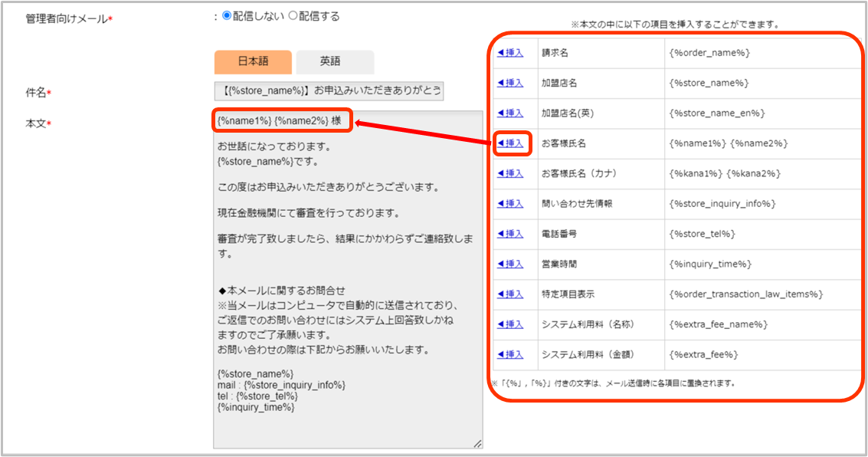868x457 pixels.
Task: Select the 配信する radio button
Action: tap(293, 16)
